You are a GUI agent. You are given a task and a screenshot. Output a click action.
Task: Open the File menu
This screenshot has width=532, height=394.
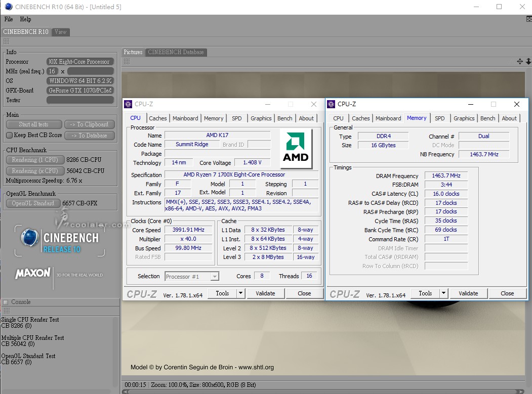[x=9, y=19]
